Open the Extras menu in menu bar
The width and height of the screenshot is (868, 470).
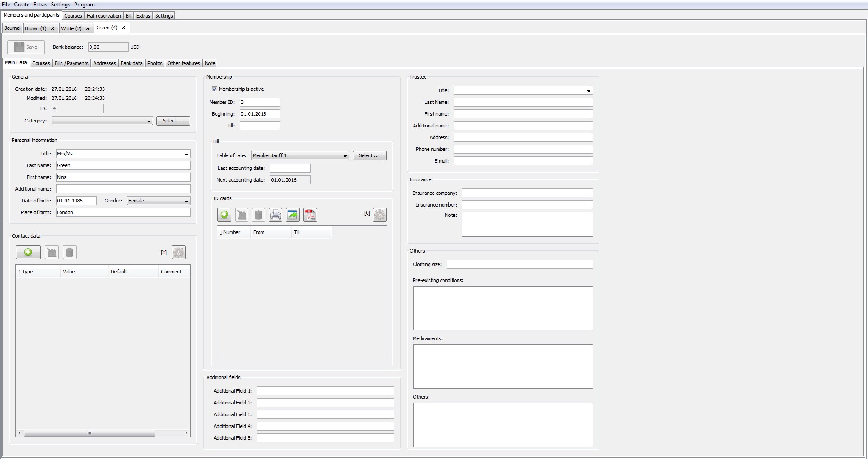click(40, 5)
